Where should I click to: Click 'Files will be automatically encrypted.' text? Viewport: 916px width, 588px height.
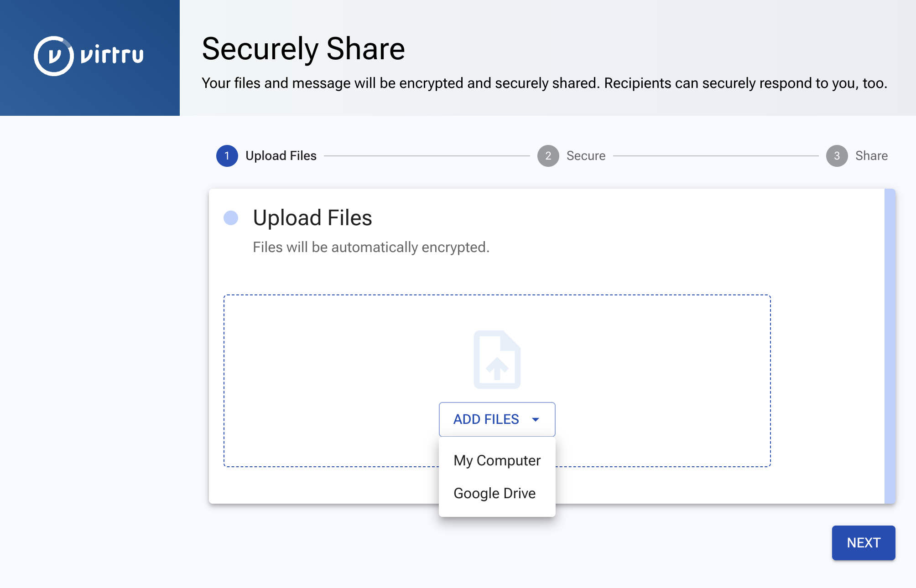371,247
